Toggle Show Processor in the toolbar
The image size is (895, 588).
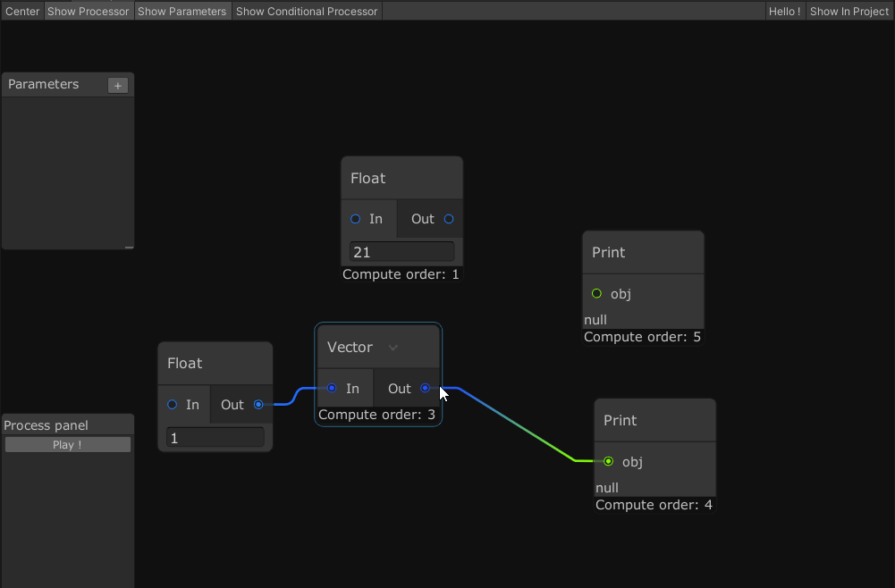[88, 11]
